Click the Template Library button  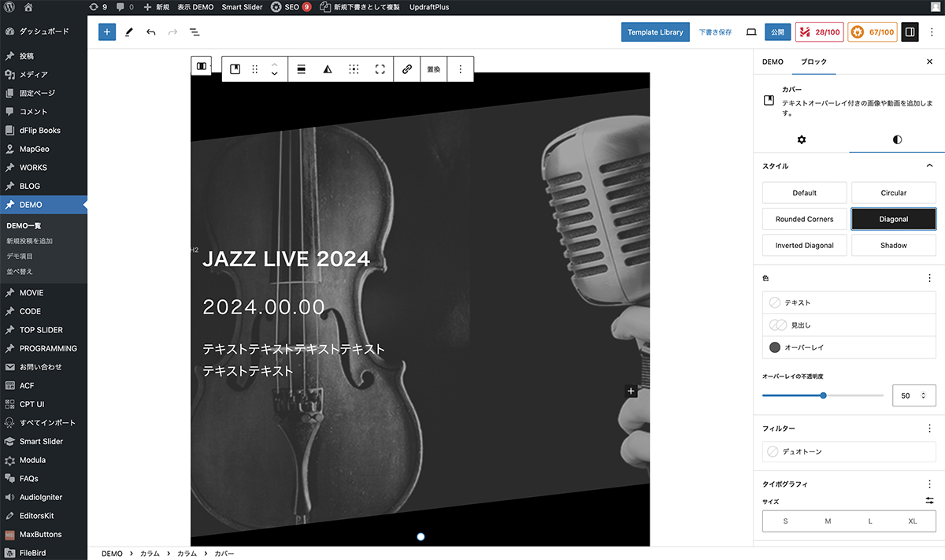coord(655,32)
